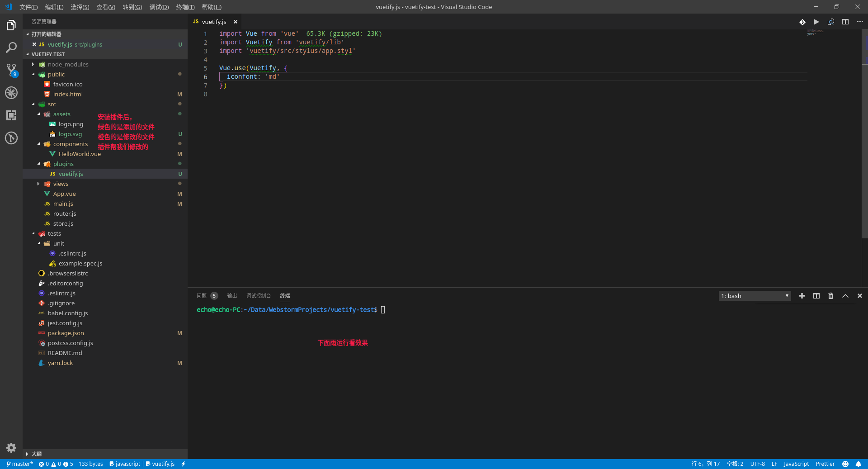
Task: Open the editor More Actions ellipsis
Action: [860, 22]
